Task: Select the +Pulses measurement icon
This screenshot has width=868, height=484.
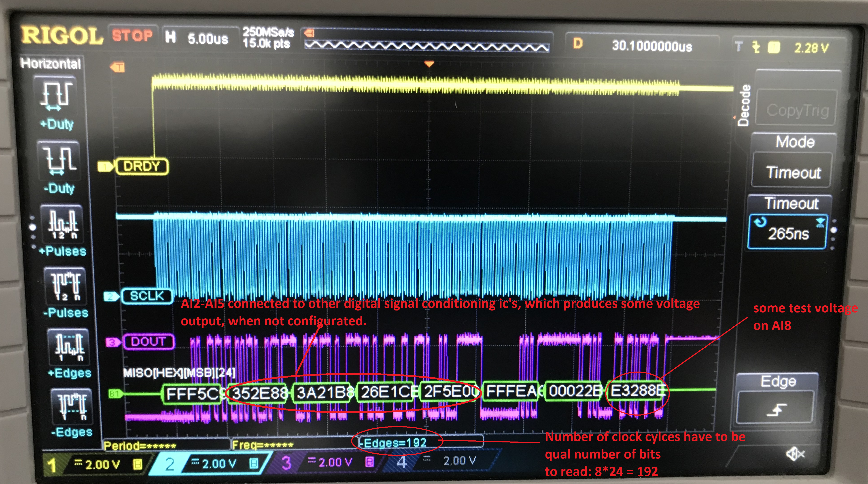Action: point(62,224)
